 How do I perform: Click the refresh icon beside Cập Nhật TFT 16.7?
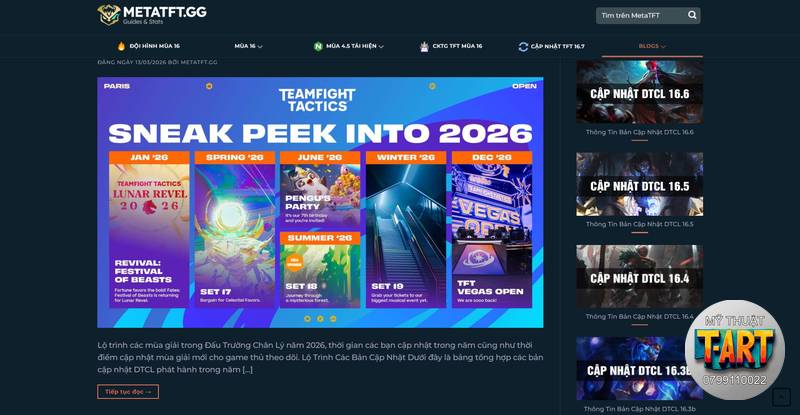coord(523,46)
